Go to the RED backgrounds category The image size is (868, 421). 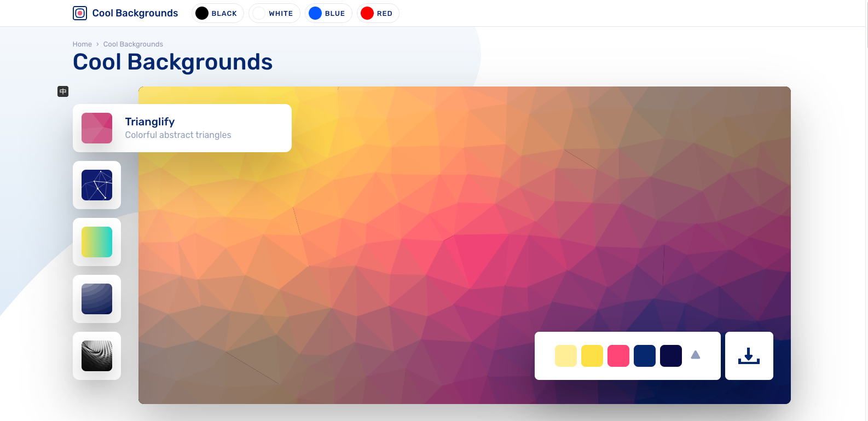378,13
